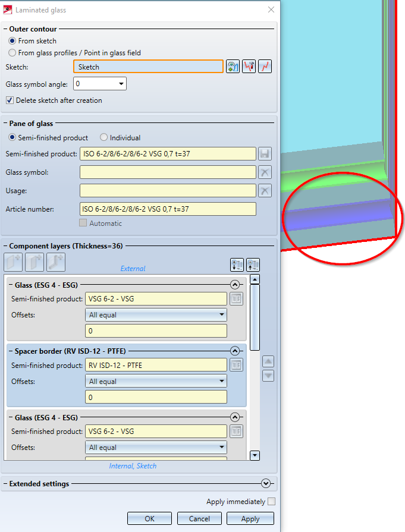405x532 pixels.
Task: Click RV ISD-12 - PTFE product field
Action: (x=156, y=366)
